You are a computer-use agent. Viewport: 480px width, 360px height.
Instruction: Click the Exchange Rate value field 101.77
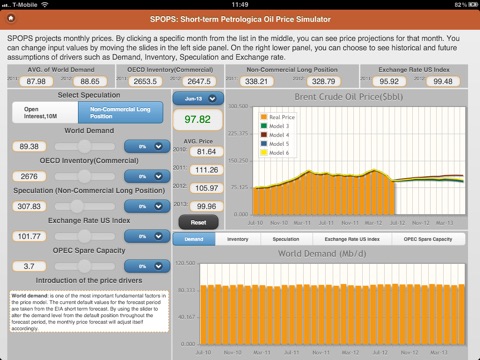point(29,236)
